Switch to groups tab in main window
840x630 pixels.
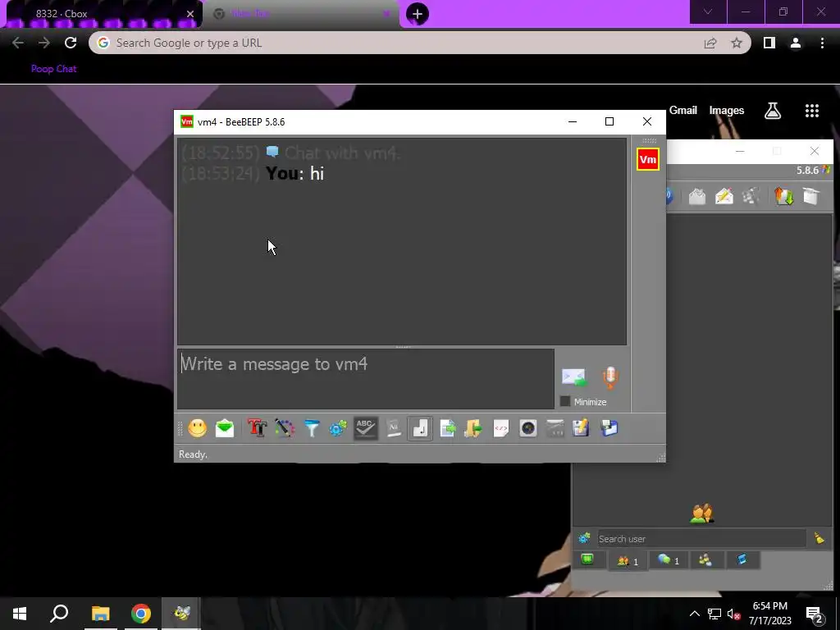coord(705,559)
